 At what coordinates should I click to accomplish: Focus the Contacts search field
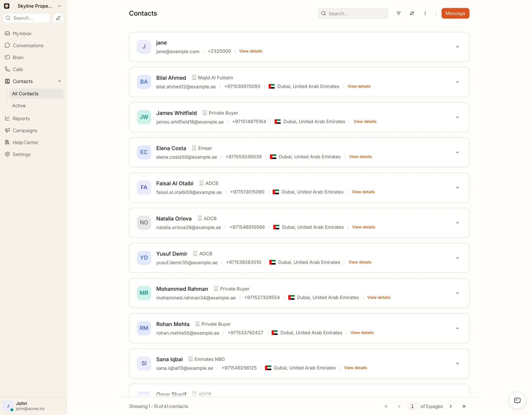353,13
